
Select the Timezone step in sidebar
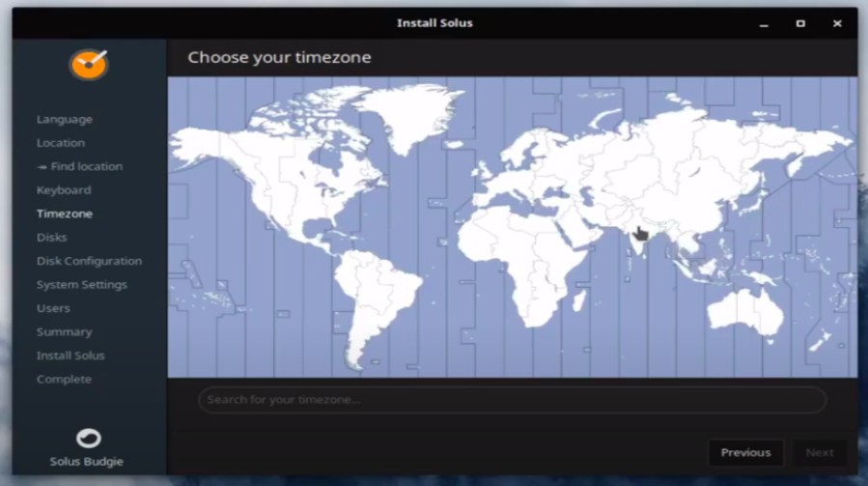tap(65, 214)
